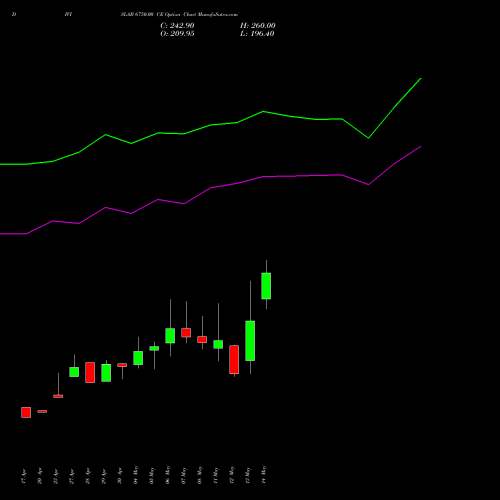Click the 30 Apr date axis label
500x500 pixels.
pos(120,476)
